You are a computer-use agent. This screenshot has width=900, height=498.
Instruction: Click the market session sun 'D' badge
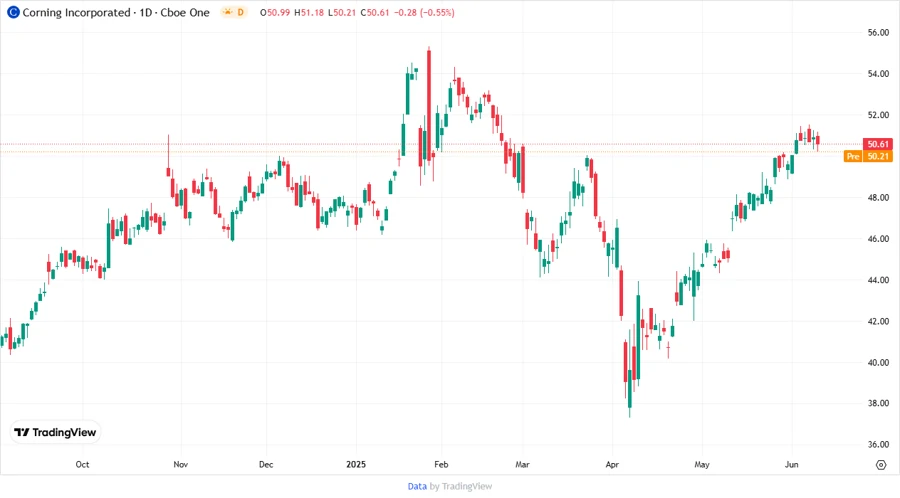(234, 12)
